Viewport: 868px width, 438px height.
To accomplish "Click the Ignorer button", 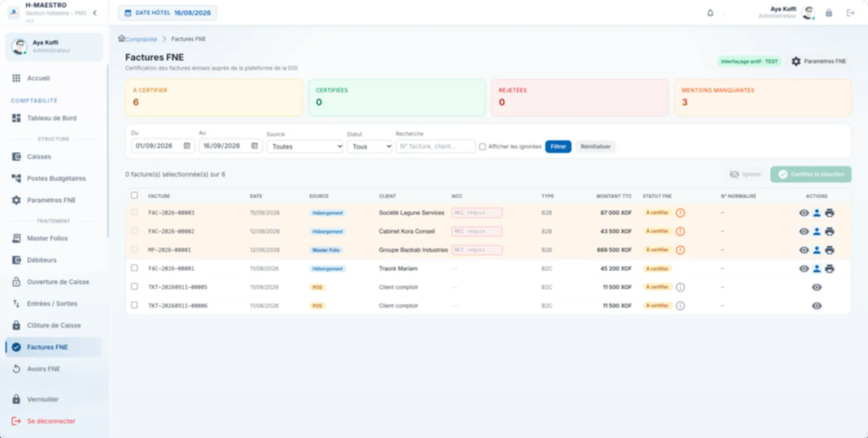I will click(745, 174).
